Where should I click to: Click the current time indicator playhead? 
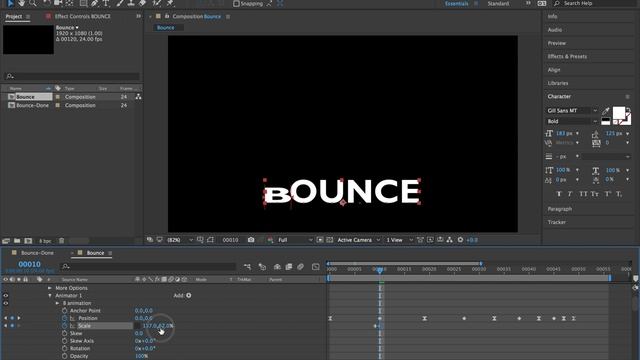(380, 270)
